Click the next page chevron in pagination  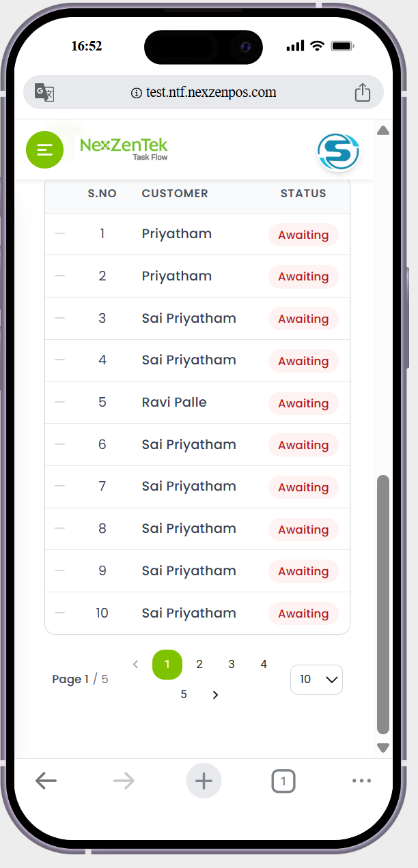click(215, 694)
